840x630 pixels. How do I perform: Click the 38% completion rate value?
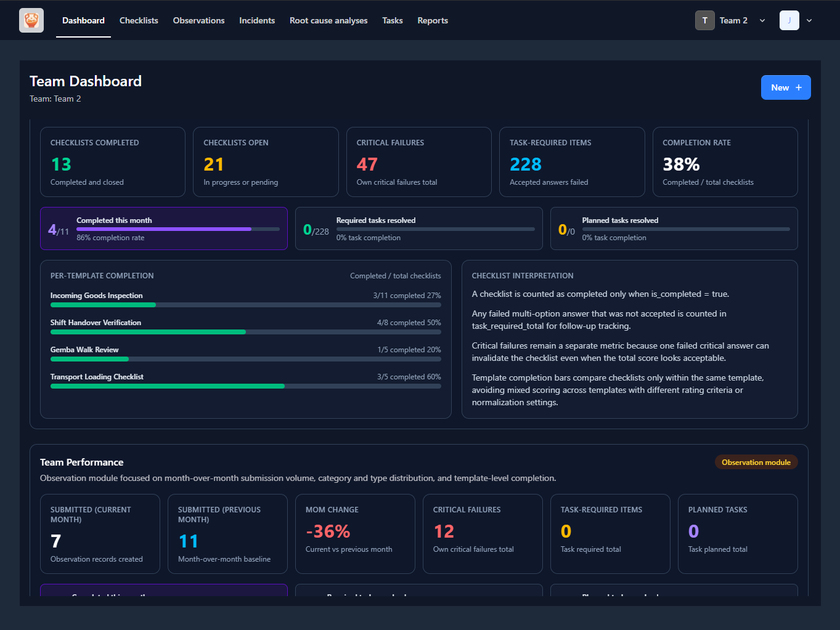coord(681,164)
